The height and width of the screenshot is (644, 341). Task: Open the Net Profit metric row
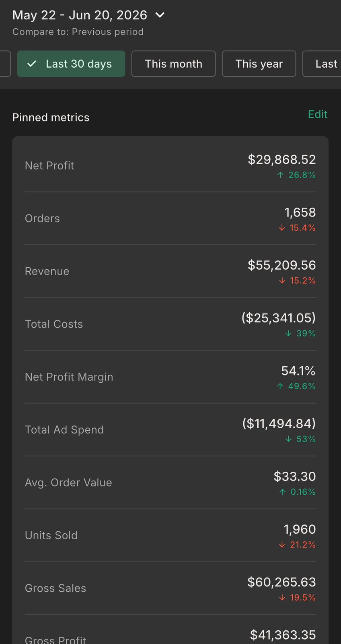170,166
